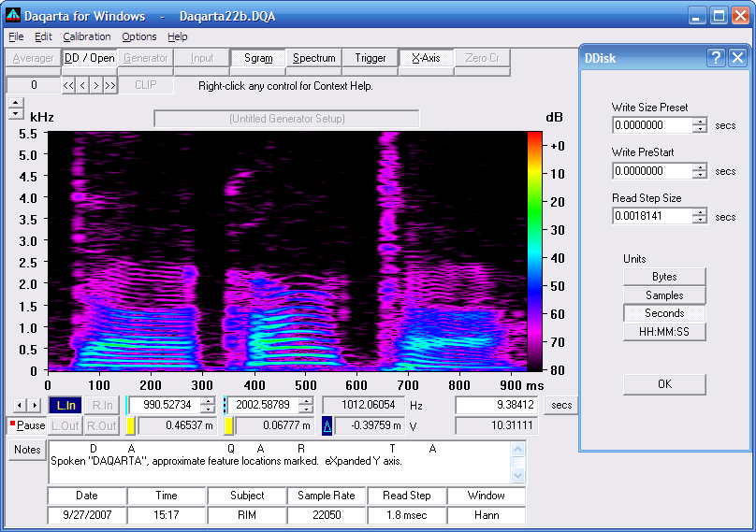756x532 pixels.
Task: Increase the 990.52734 cursor value
Action: point(208,401)
